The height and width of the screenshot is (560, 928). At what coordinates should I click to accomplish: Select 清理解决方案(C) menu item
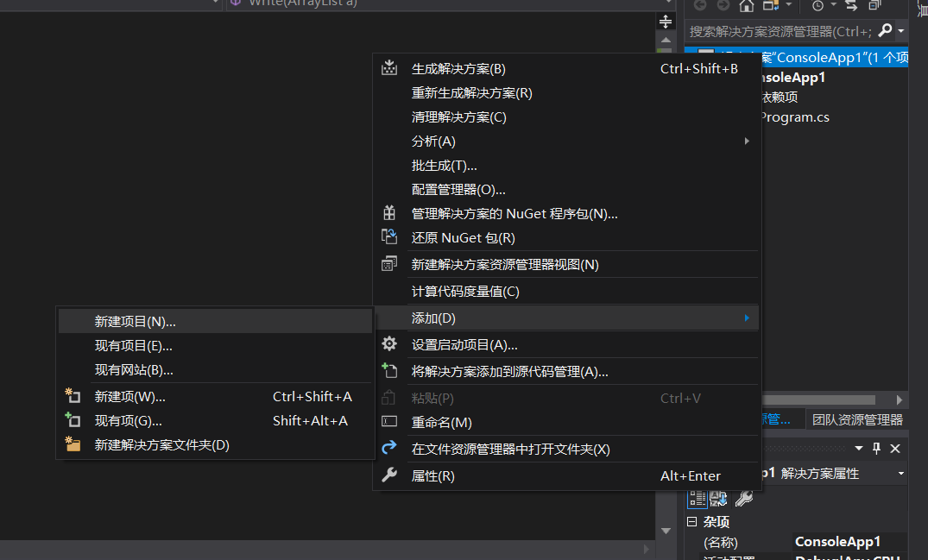pos(566,117)
